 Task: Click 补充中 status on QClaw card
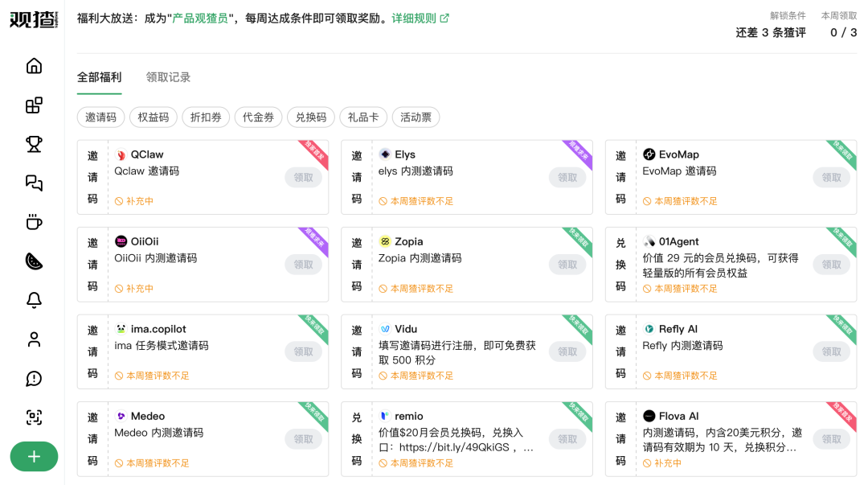tap(134, 201)
